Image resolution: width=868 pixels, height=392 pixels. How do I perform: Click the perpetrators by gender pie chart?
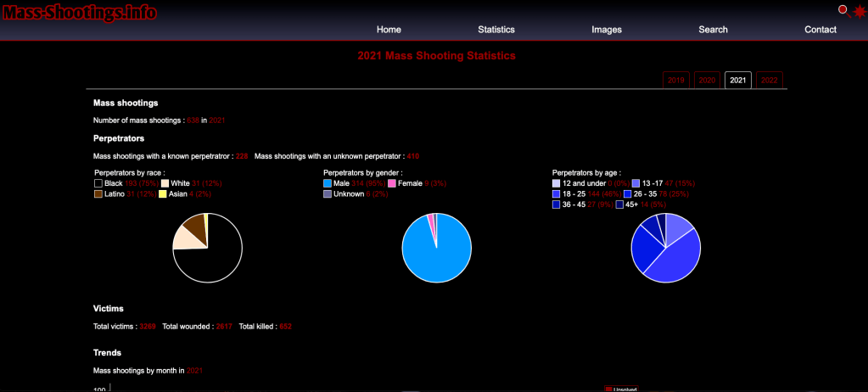click(x=436, y=248)
